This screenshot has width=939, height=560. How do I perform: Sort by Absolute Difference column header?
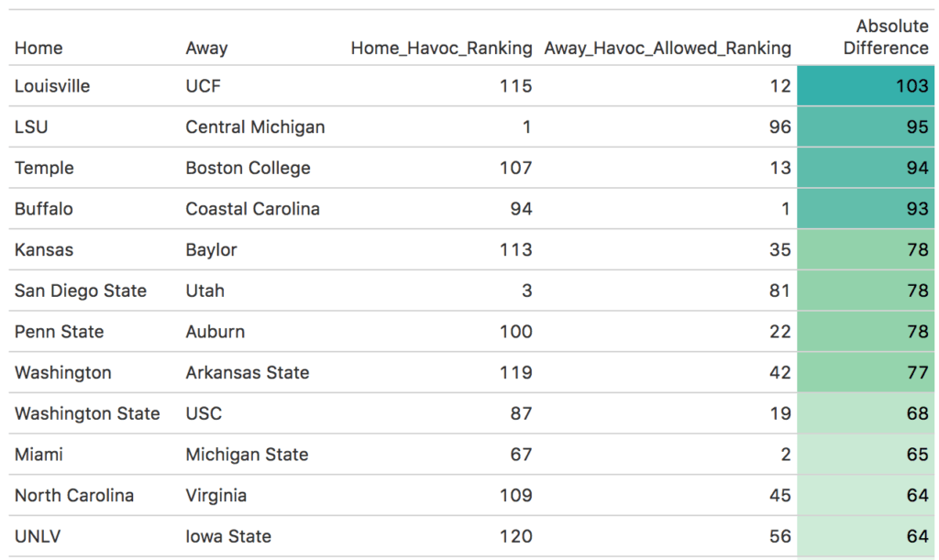click(x=886, y=37)
